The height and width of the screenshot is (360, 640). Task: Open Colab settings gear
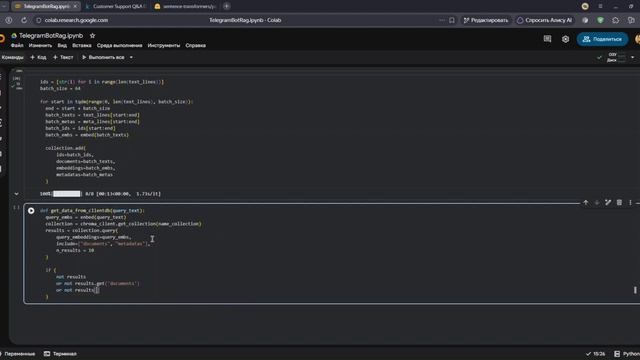coord(565,39)
